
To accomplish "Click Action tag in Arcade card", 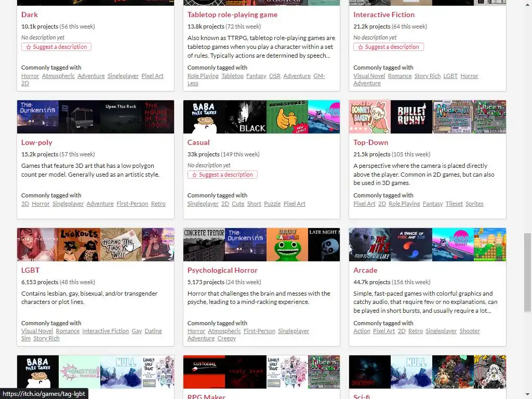I will coord(362,331).
